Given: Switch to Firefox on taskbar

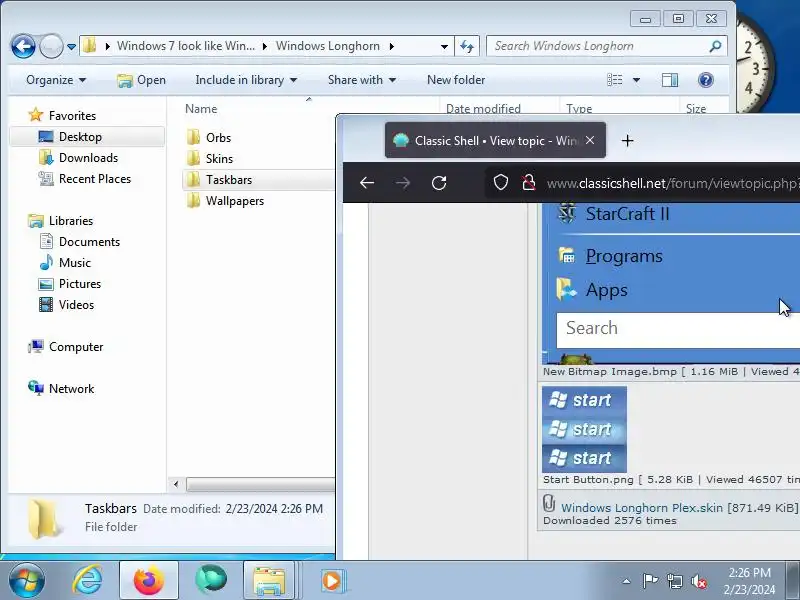Looking at the screenshot, I should click(149, 580).
